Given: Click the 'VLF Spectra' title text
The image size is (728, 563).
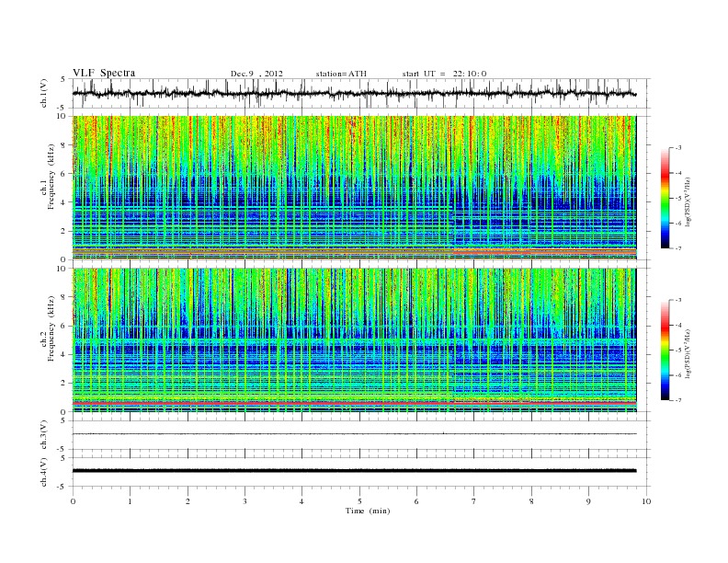Looking at the screenshot, I should tap(104, 73).
